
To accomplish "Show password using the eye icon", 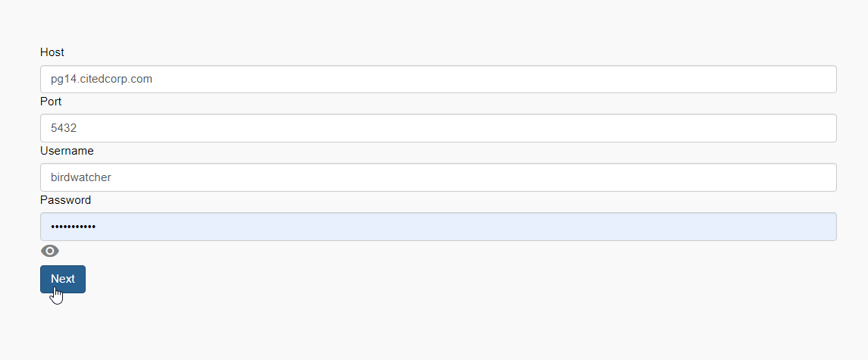I will [50, 252].
